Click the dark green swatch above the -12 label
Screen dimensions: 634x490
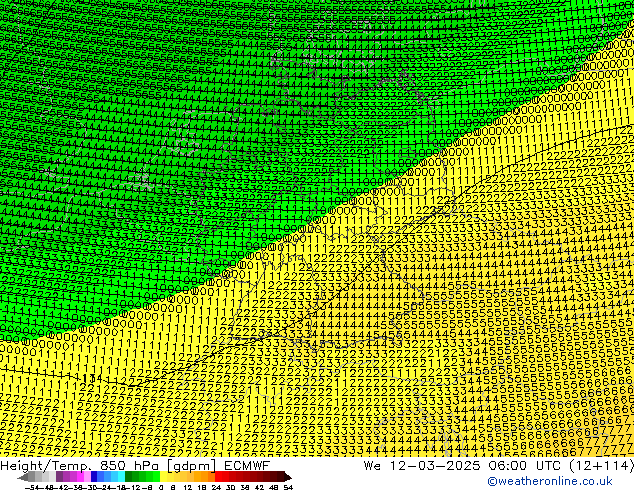[x=129, y=477]
